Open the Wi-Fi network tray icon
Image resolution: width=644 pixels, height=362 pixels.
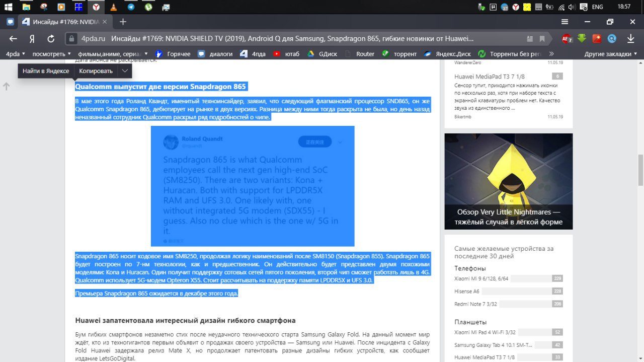(x=561, y=7)
